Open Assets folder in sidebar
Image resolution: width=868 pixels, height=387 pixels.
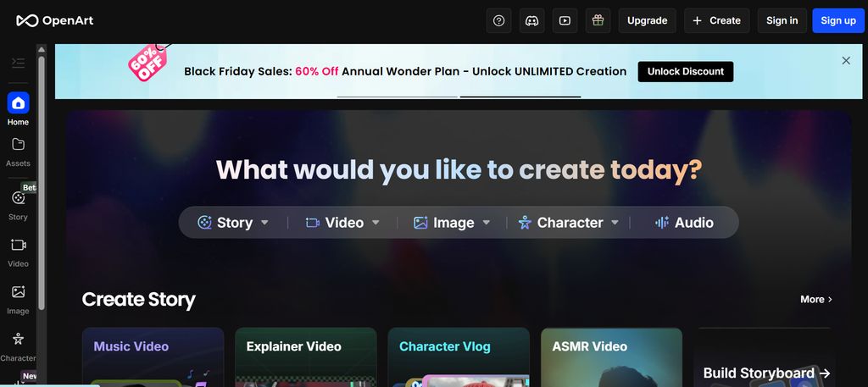19,152
